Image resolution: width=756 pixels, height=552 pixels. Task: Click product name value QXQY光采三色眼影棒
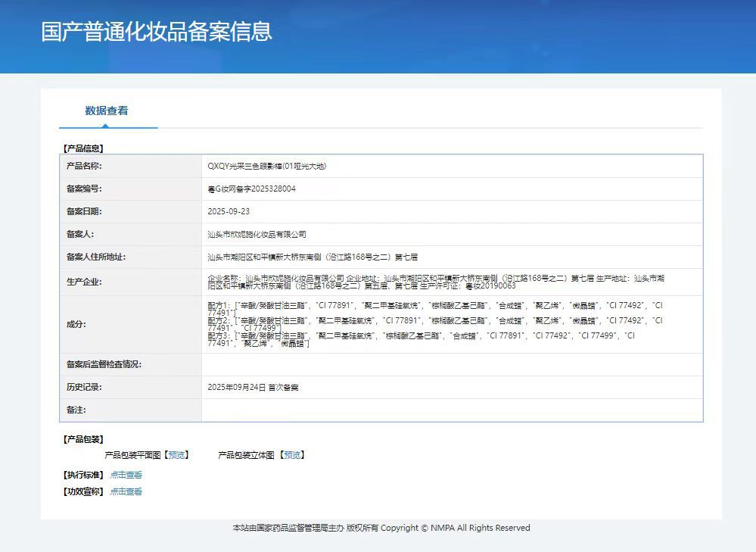[267, 166]
